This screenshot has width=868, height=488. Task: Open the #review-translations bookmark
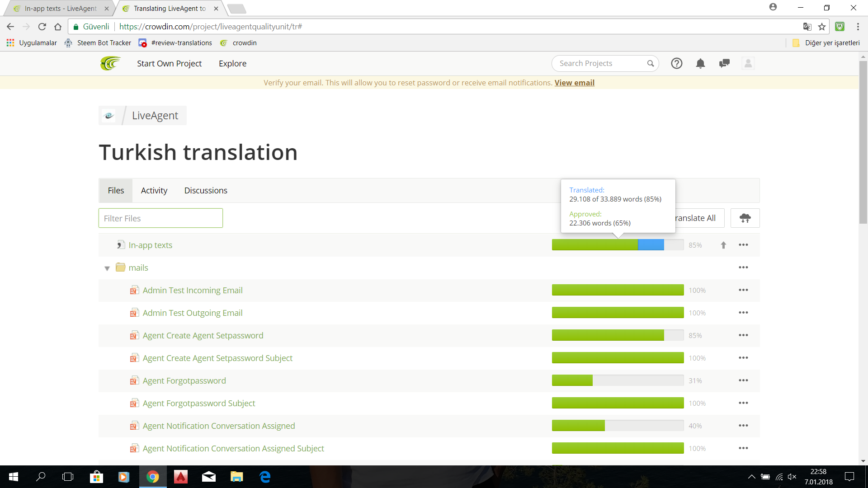click(x=175, y=43)
